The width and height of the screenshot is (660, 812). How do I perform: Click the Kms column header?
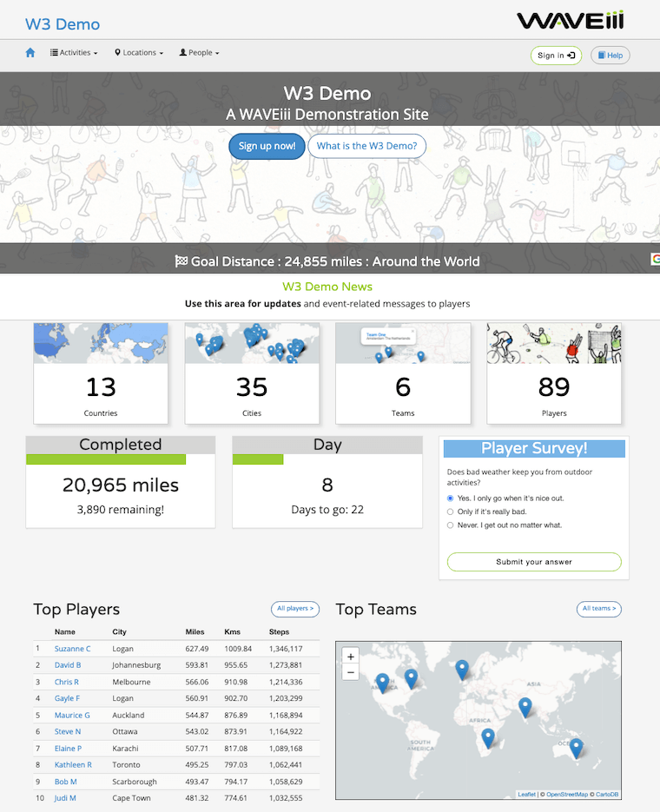(233, 631)
